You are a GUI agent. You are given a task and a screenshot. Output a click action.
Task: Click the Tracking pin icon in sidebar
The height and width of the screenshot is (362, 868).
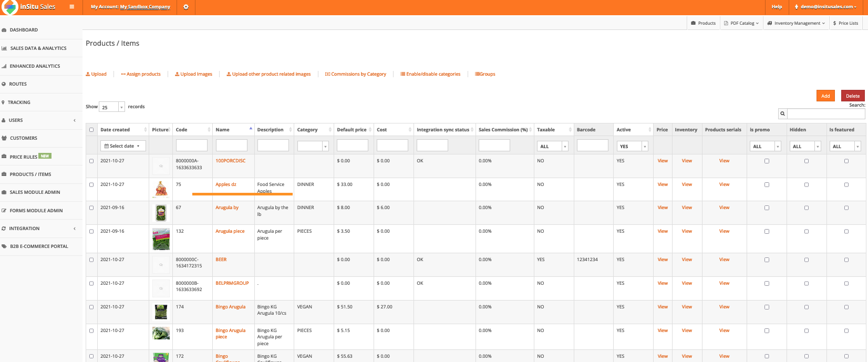[x=3, y=102]
